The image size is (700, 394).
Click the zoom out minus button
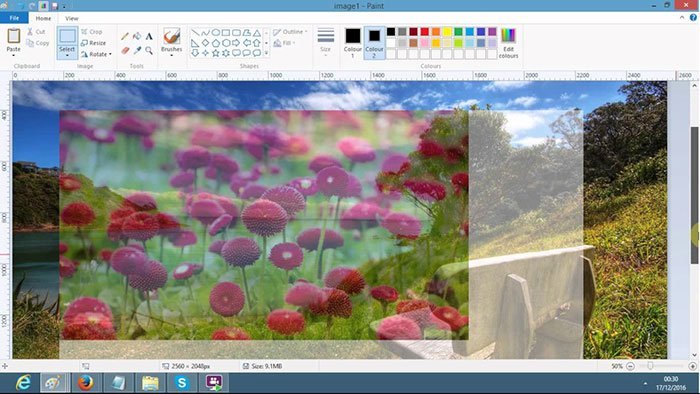coord(630,366)
